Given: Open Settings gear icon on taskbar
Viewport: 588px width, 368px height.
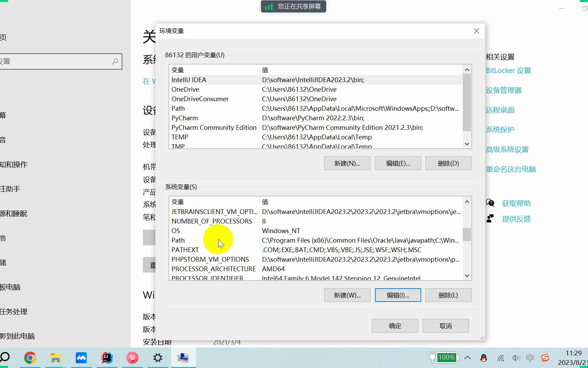Looking at the screenshot, I should (x=158, y=358).
